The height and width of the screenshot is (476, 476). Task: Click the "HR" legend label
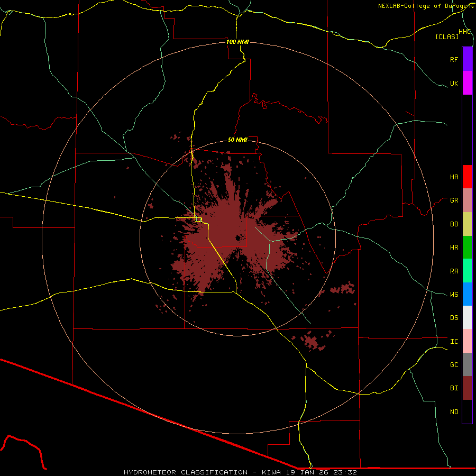(454, 248)
